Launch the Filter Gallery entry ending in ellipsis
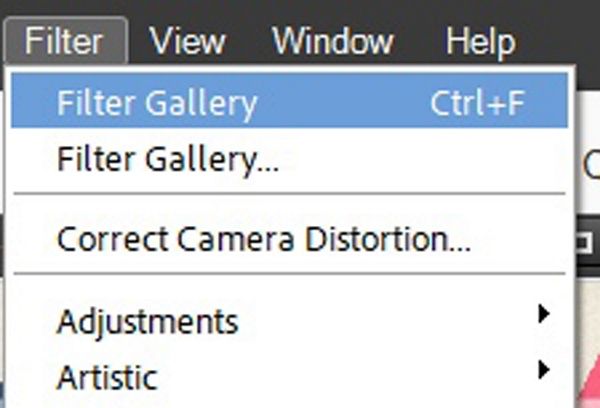 168,159
